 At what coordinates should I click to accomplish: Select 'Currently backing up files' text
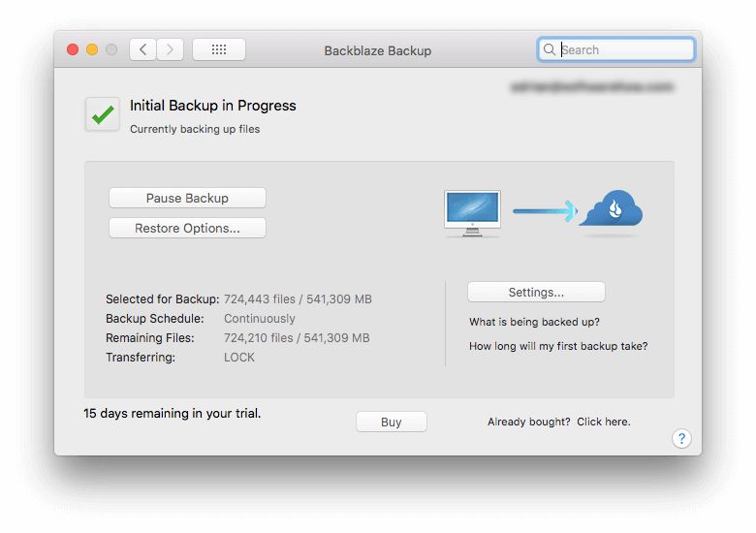(x=195, y=129)
